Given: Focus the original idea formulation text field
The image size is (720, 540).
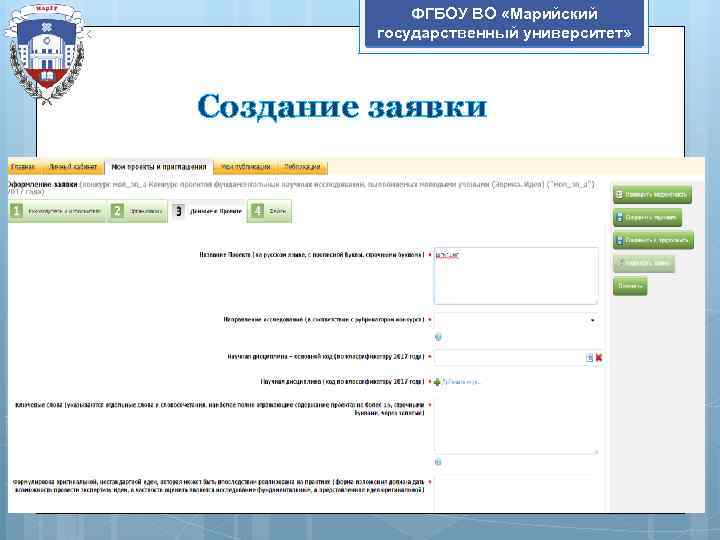Looking at the screenshot, I should pos(516,494).
